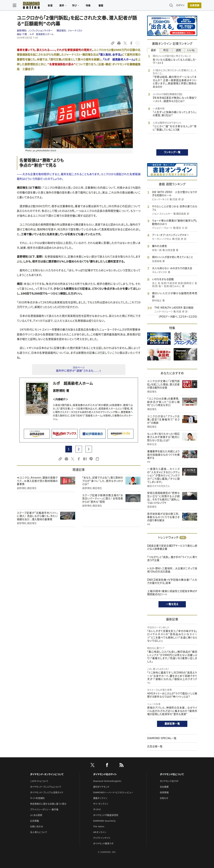Click DIAMOND SPECIAL一覧 link
Screen dimensions: 214x868
coord(161,738)
